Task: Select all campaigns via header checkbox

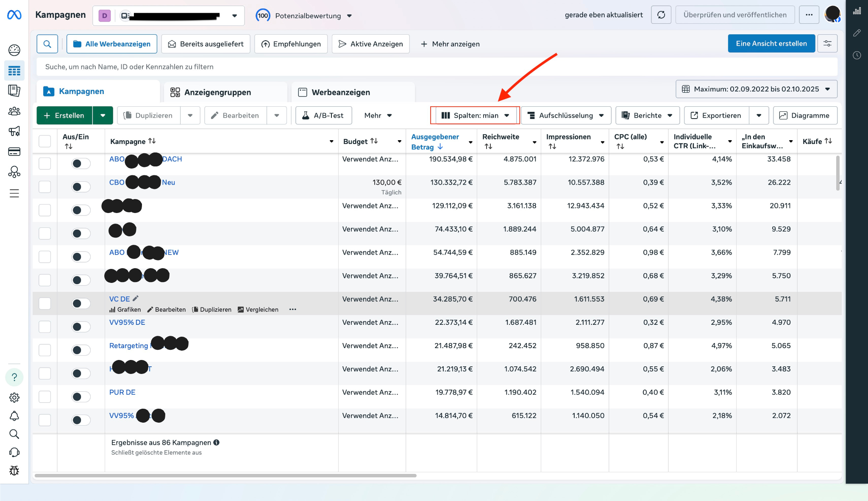Action: (45, 141)
